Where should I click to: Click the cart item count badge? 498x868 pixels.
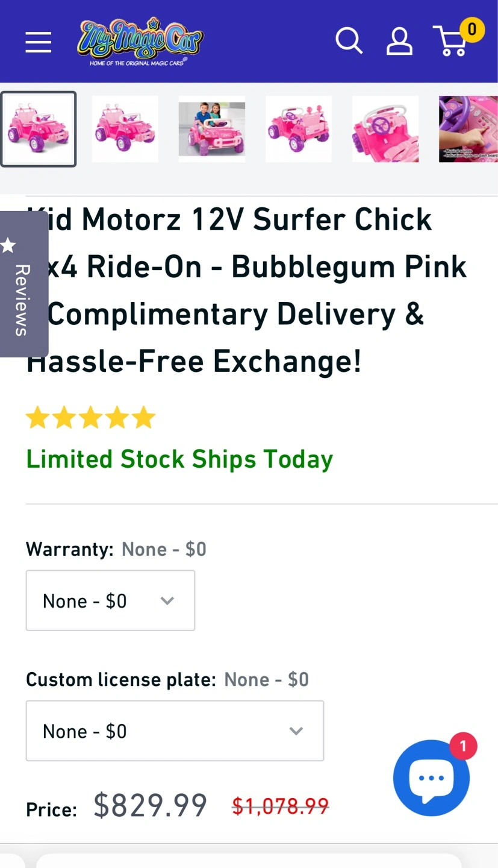[x=472, y=30]
